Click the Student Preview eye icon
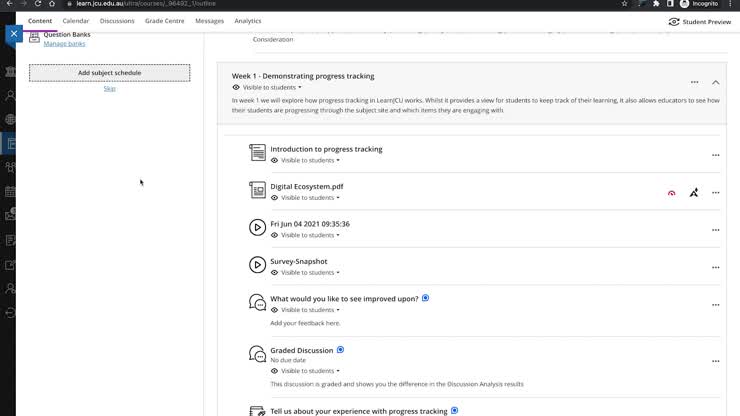The image size is (740, 416). 674,22
